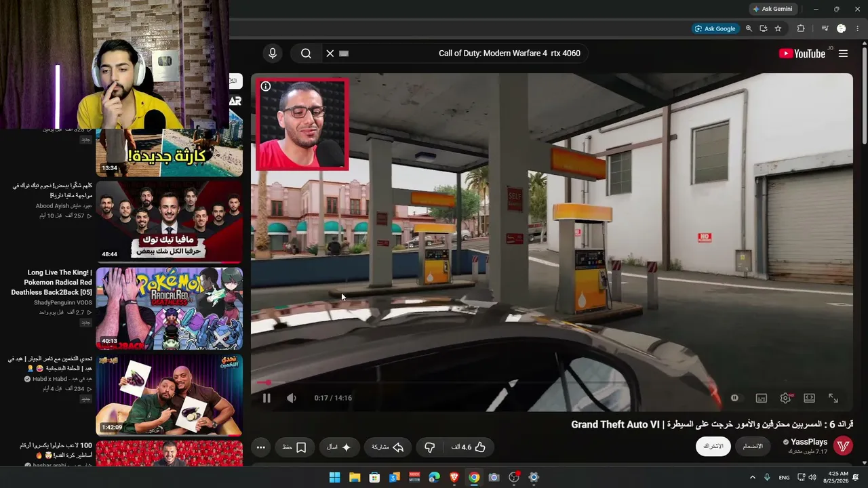The image size is (868, 488).
Task: Switch to theater mode in the player
Action: coord(809,398)
